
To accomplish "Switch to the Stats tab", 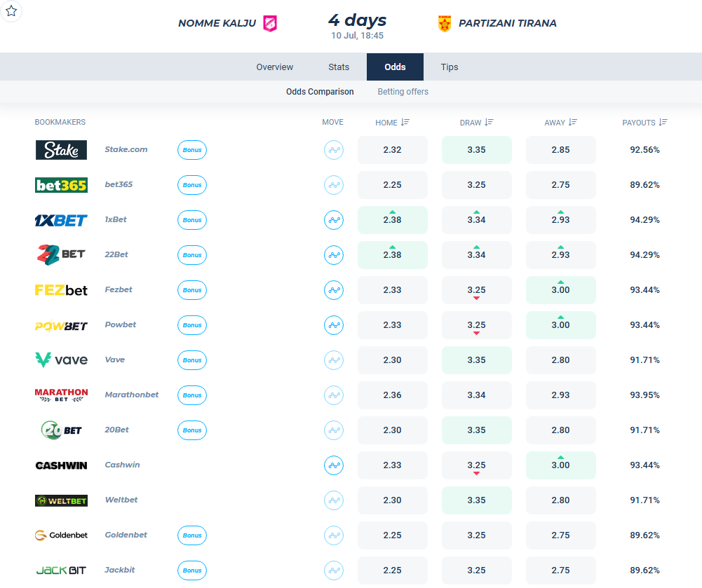I will [x=339, y=67].
